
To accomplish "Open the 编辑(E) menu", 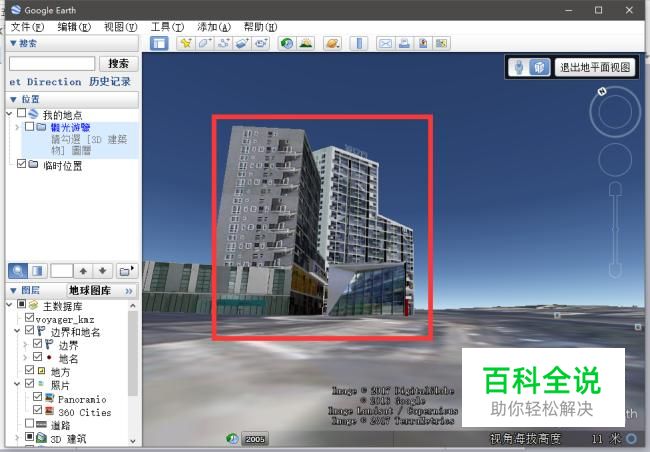I will click(74, 27).
